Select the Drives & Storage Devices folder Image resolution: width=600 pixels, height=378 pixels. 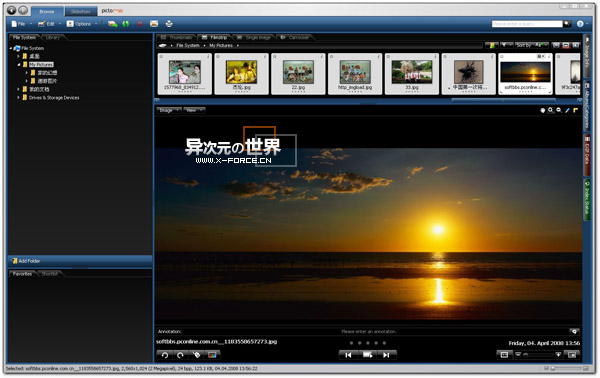54,98
